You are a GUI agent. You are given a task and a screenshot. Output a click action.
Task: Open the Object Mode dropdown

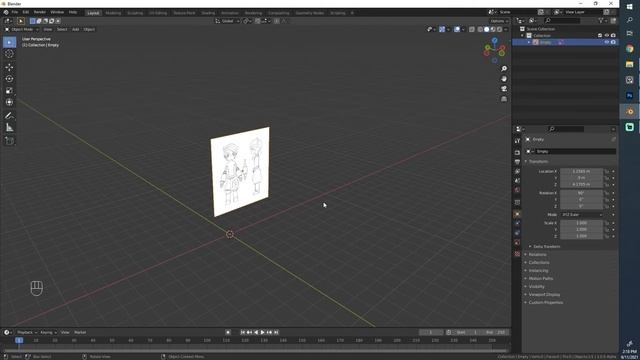click(x=22, y=29)
